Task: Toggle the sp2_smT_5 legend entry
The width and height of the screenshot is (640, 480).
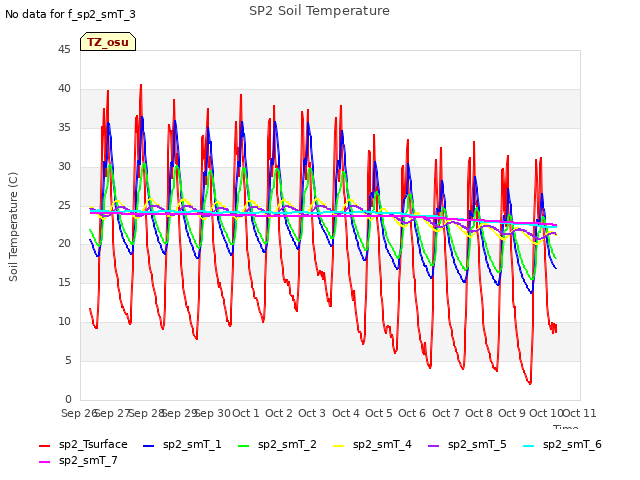Action: pos(467,444)
